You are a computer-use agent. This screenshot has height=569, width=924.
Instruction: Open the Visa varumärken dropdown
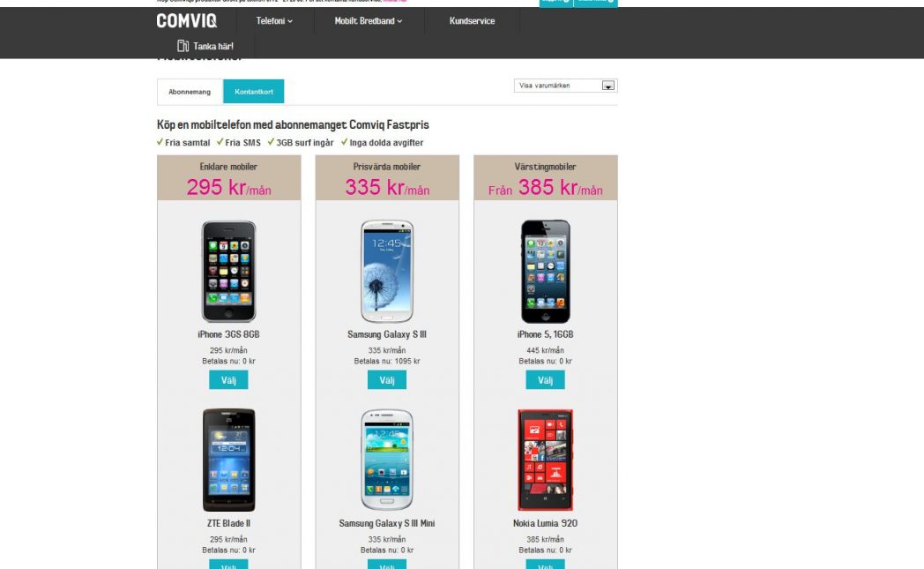pyautogui.click(x=565, y=86)
